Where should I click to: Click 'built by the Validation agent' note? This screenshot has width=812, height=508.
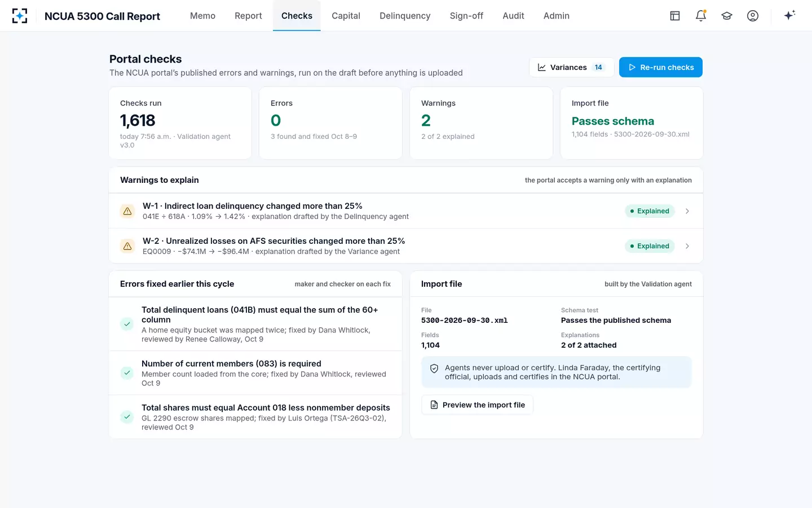[648, 284]
